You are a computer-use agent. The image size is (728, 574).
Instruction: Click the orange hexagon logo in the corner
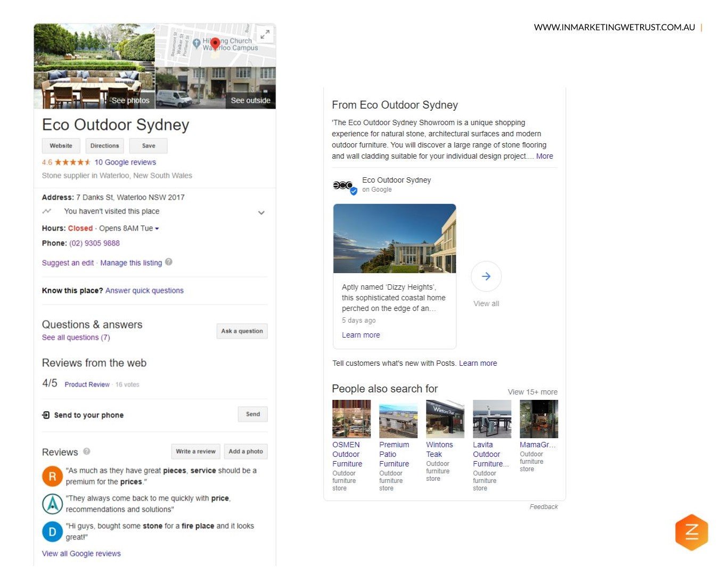point(691,532)
